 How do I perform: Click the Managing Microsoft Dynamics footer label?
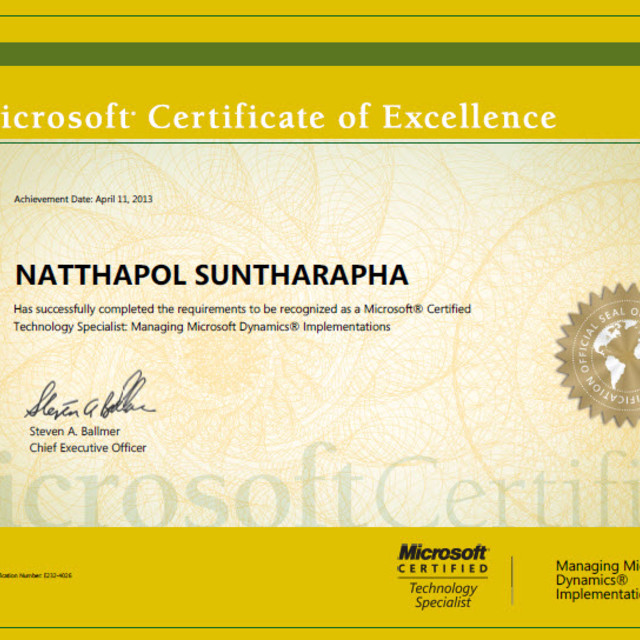coord(596,580)
